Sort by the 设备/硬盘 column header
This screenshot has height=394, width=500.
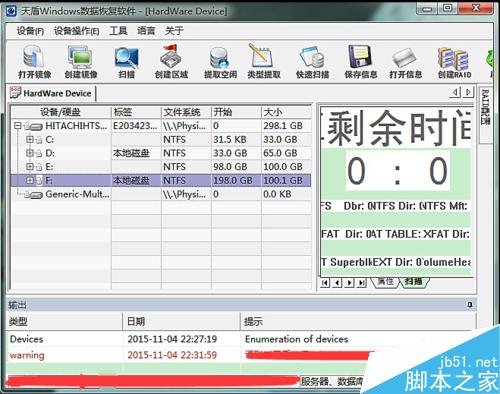pos(61,112)
